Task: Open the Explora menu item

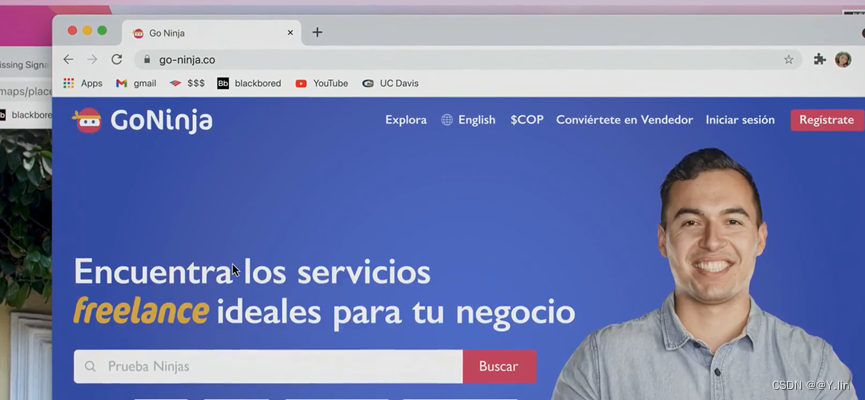Action: tap(405, 120)
